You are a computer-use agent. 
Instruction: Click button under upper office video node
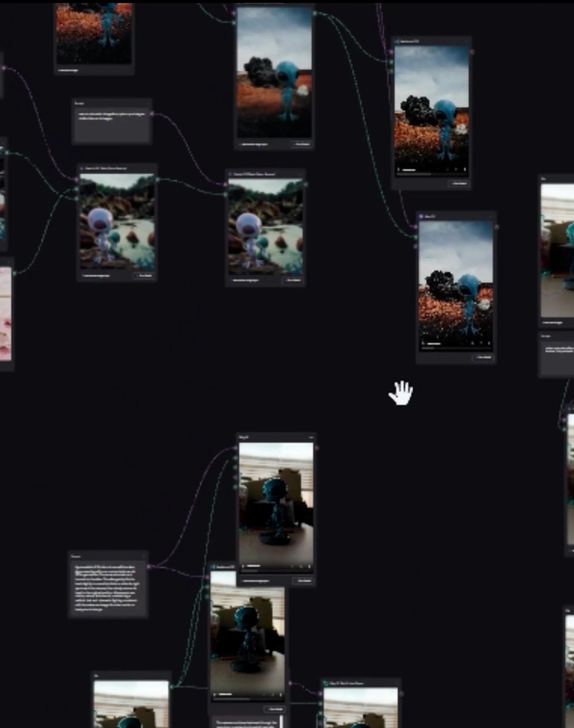coord(303,581)
